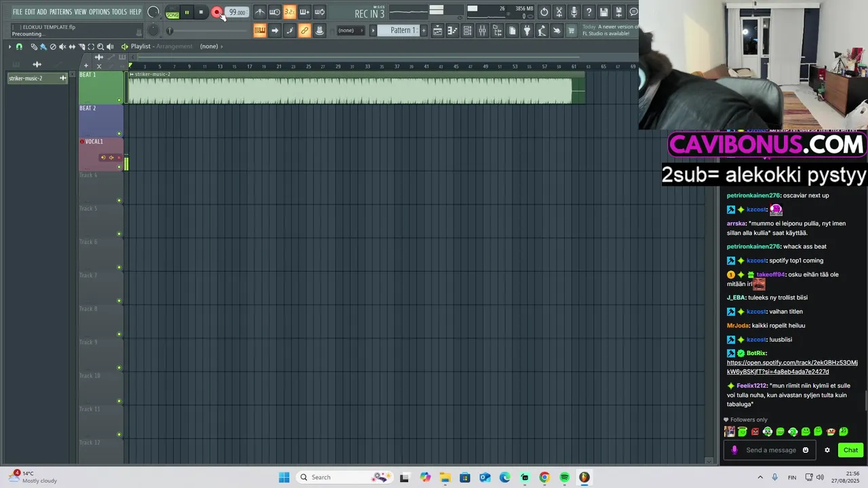Click the song position slider
The image size is (868, 488).
(x=208, y=30)
